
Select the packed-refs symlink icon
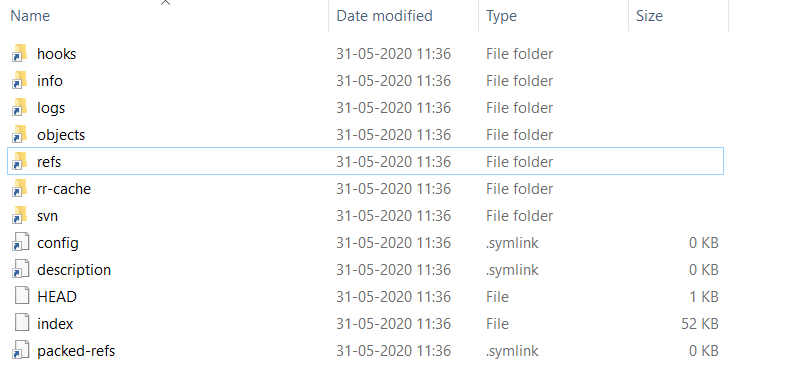[21, 350]
